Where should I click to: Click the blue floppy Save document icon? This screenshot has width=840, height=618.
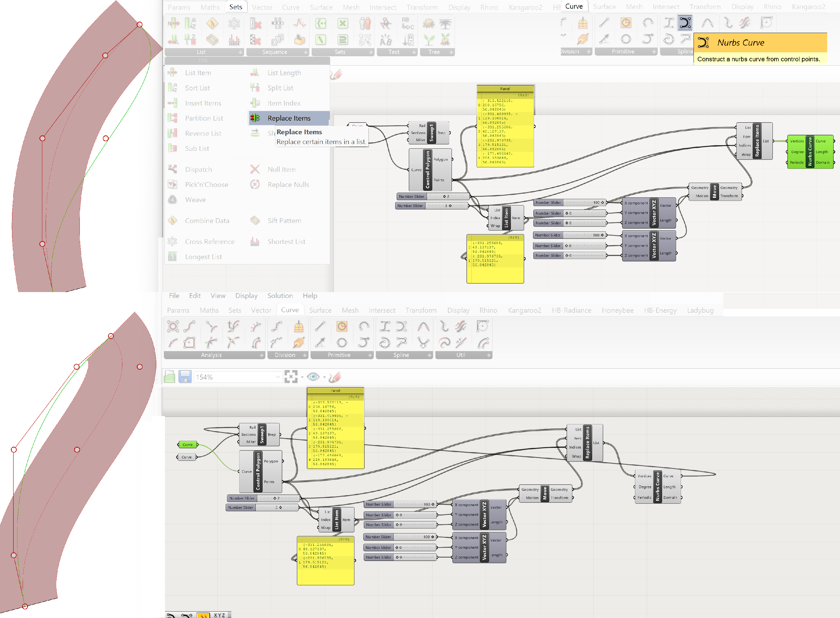pos(185,377)
